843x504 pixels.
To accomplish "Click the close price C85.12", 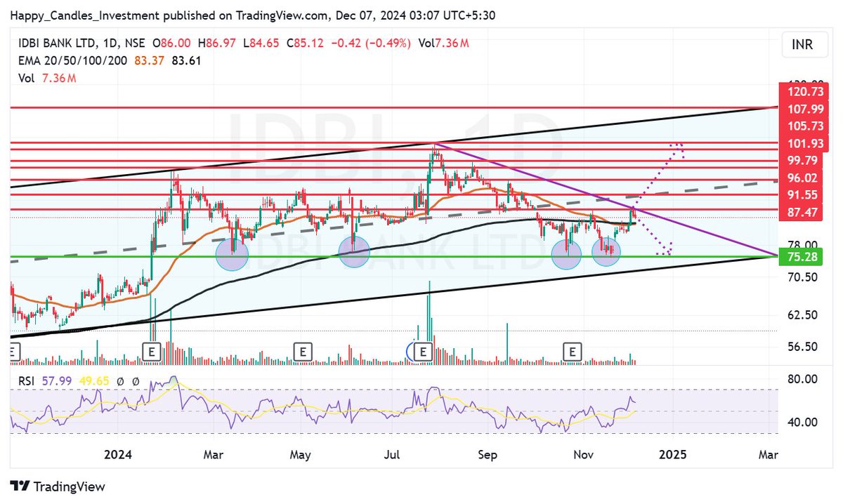I will pyautogui.click(x=305, y=44).
